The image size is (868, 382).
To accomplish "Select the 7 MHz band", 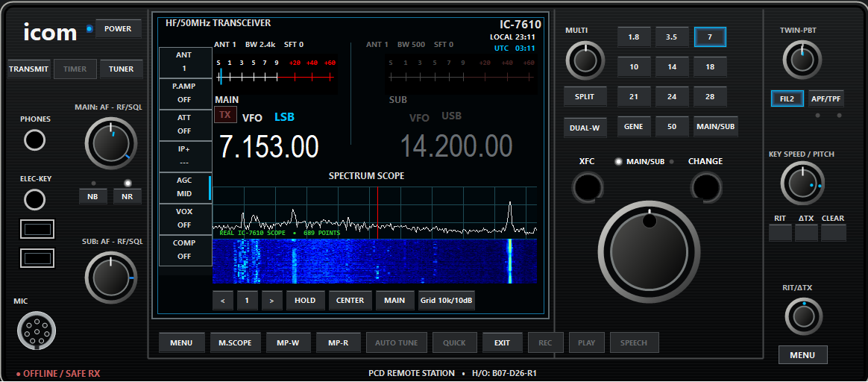I will tap(710, 37).
